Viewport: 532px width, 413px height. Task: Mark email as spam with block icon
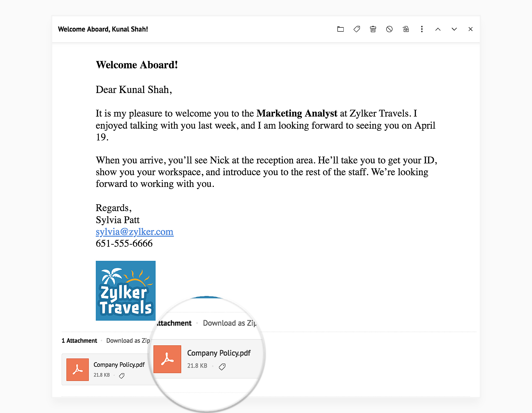point(389,29)
